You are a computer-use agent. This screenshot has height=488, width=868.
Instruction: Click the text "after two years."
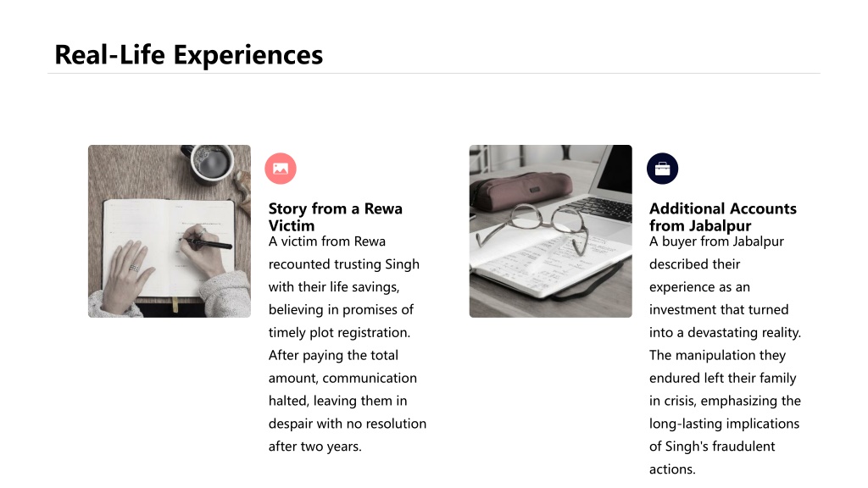click(315, 446)
